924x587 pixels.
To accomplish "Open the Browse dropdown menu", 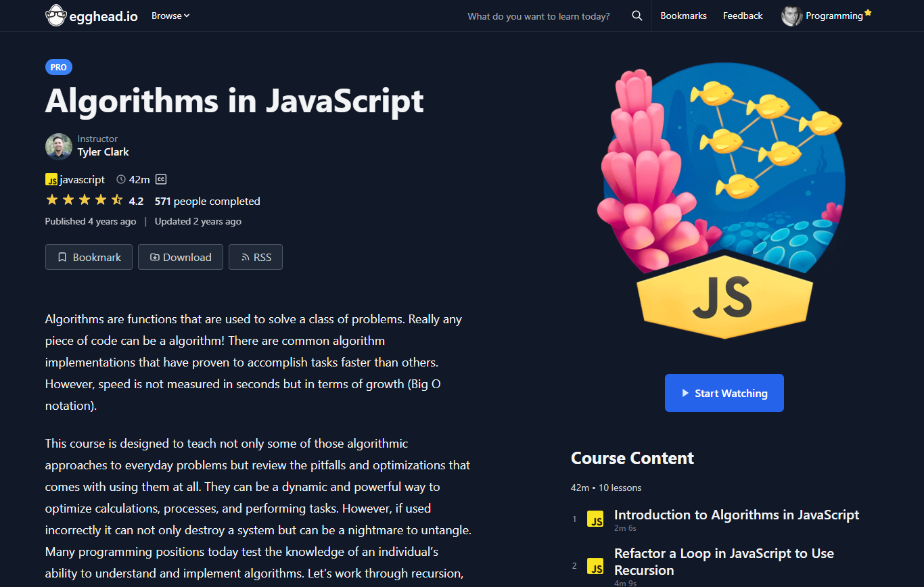I will click(x=170, y=16).
